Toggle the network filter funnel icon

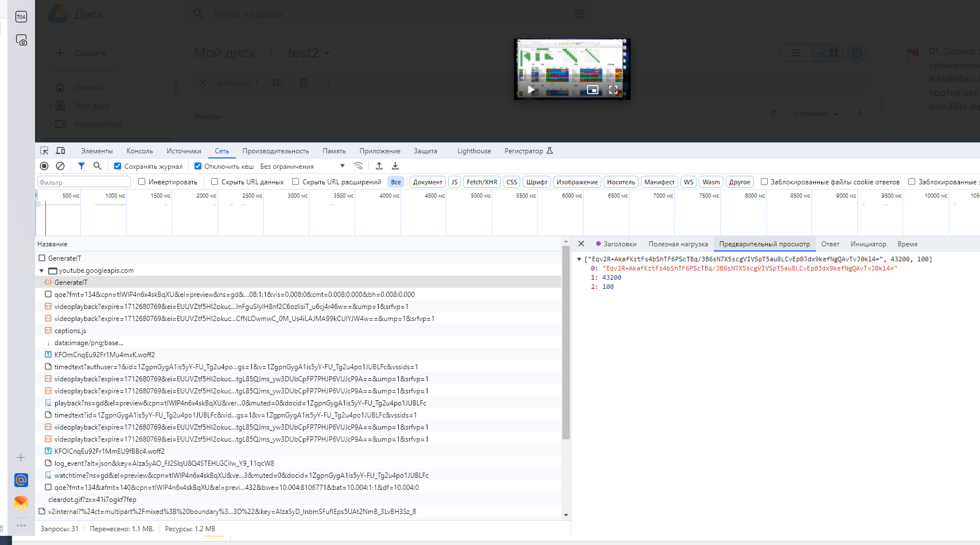pos(81,166)
